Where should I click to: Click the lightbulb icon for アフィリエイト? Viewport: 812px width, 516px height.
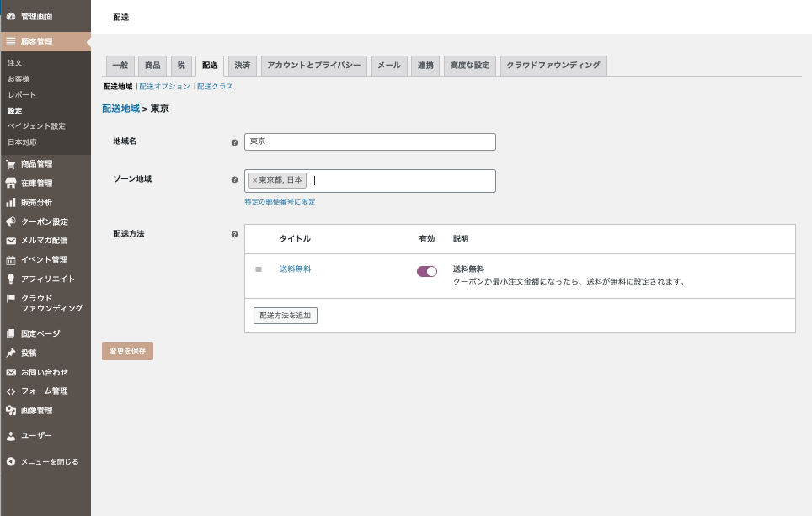pos(11,279)
